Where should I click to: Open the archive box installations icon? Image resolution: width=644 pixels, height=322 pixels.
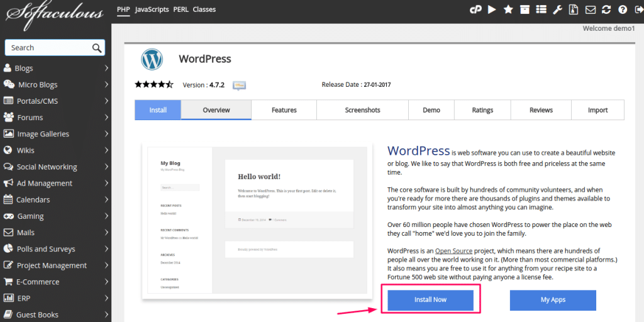tap(525, 9)
